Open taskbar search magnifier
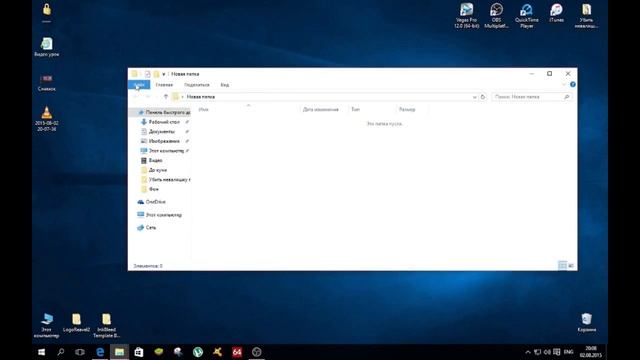640x360 pixels. coord(60,352)
